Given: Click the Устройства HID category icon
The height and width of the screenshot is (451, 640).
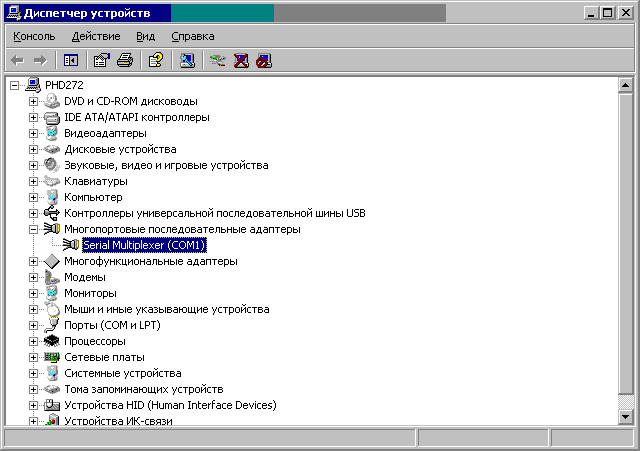Looking at the screenshot, I should 52,405.
